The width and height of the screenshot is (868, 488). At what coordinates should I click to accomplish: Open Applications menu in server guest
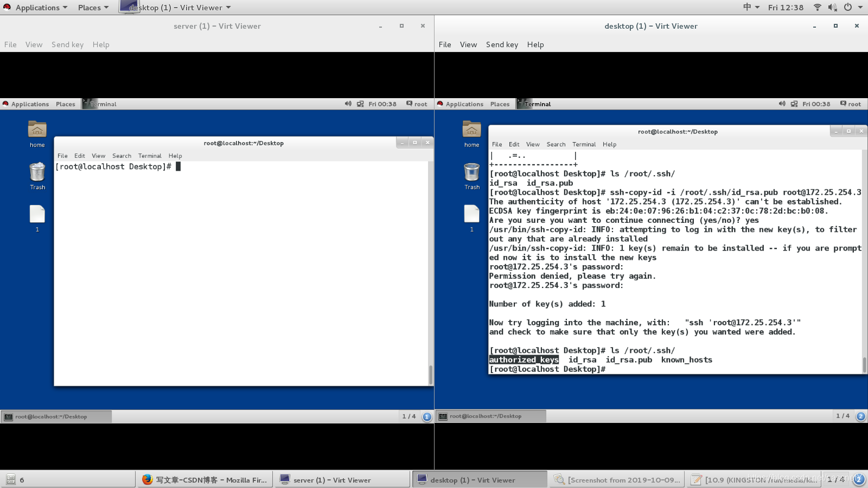click(x=25, y=104)
